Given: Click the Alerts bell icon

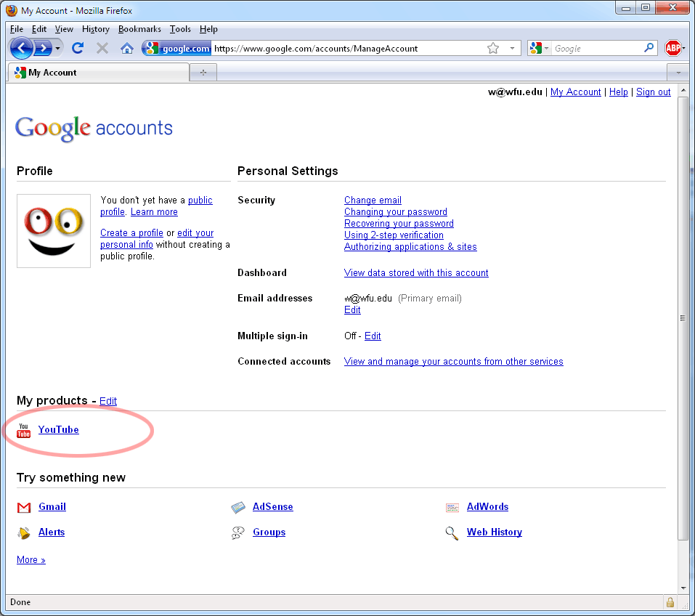Looking at the screenshot, I should tap(24, 532).
